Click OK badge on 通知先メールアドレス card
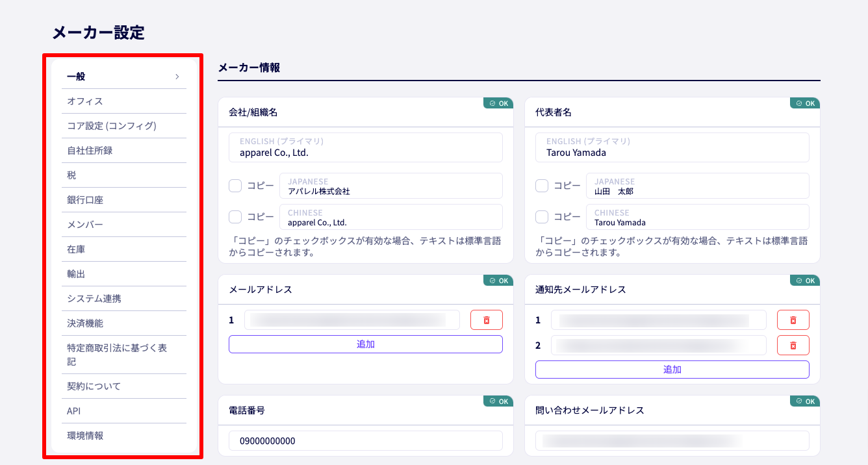Viewport: 868px width, 465px height. [805, 281]
